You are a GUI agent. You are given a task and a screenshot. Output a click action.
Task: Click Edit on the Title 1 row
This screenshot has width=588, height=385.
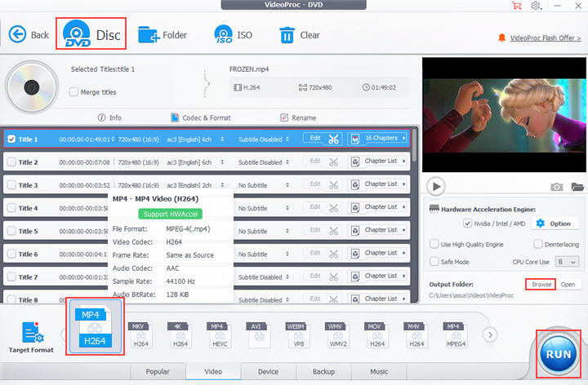[x=315, y=138]
